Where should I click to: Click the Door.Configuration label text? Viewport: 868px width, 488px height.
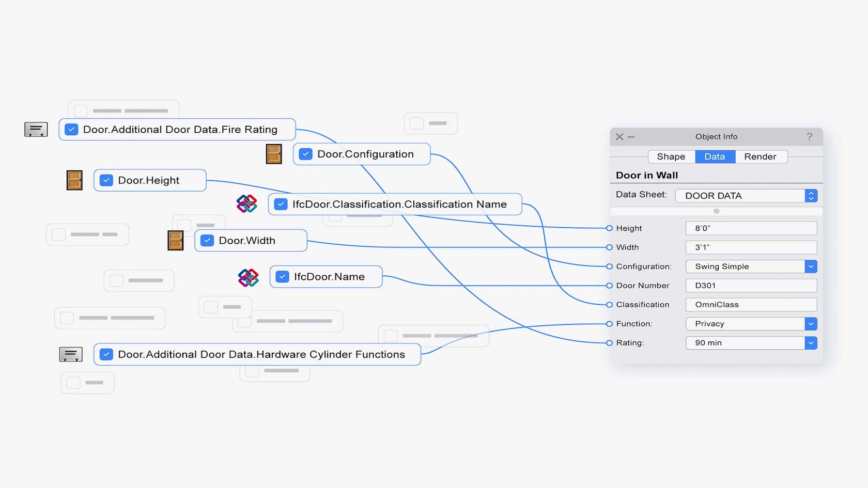coord(365,154)
